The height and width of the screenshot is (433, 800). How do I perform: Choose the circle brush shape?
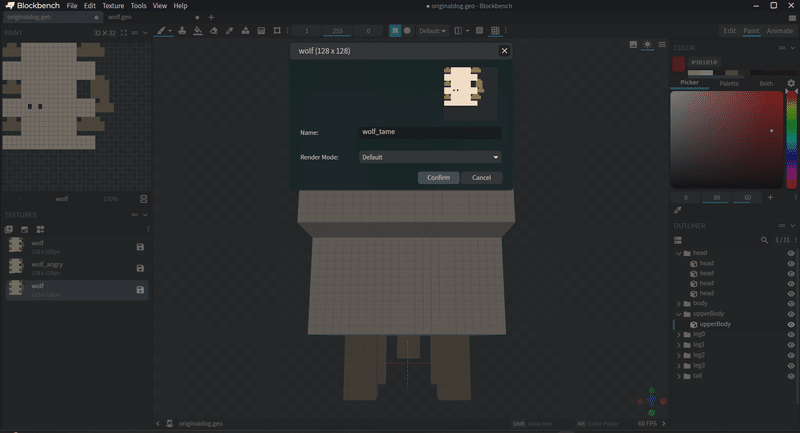click(407, 31)
